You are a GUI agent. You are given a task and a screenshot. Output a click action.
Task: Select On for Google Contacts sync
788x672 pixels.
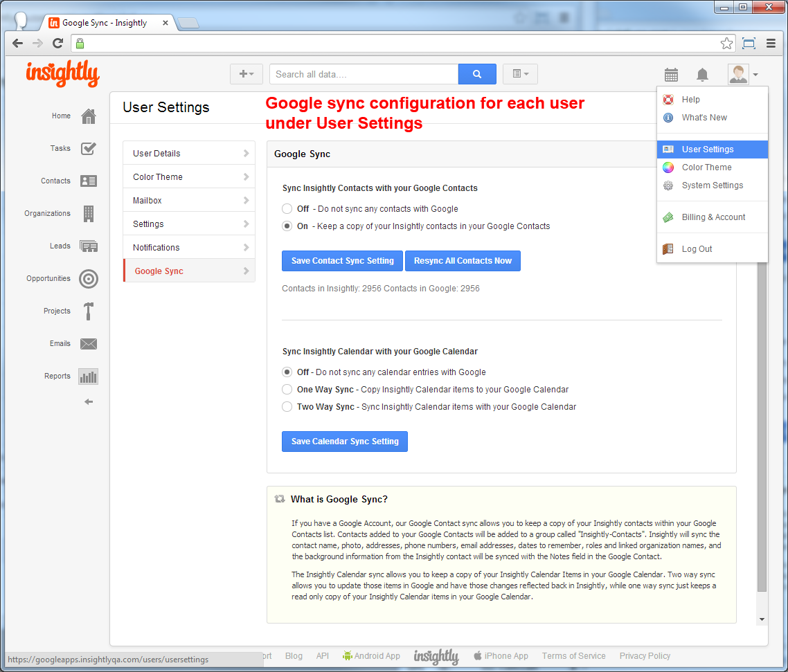point(287,226)
